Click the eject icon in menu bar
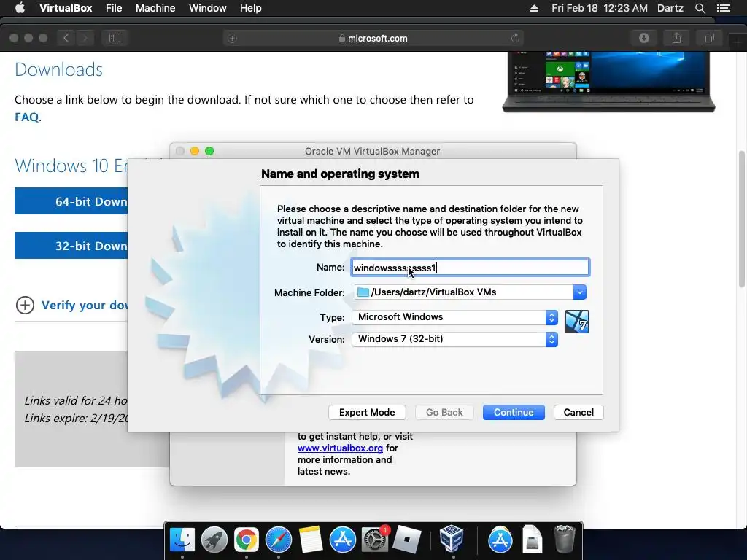The height and width of the screenshot is (560, 747). pos(534,8)
